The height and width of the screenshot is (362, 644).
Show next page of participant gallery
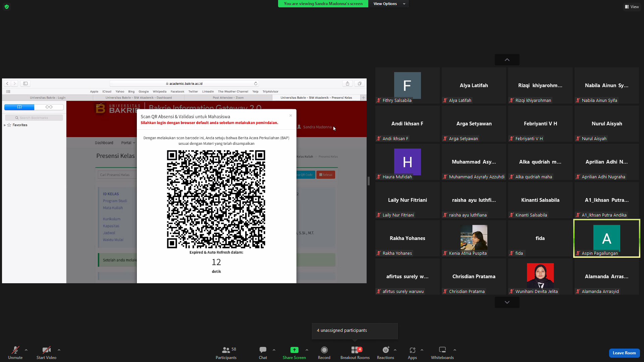coord(507,302)
